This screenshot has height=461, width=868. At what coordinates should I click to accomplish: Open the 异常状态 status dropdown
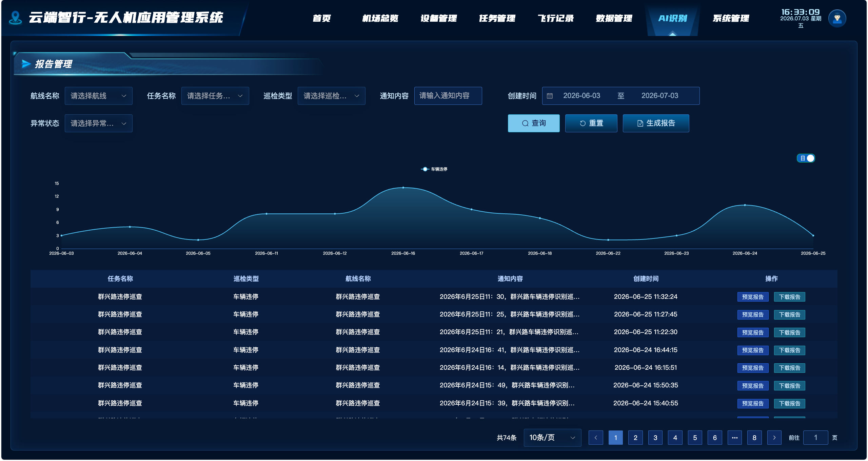point(98,123)
